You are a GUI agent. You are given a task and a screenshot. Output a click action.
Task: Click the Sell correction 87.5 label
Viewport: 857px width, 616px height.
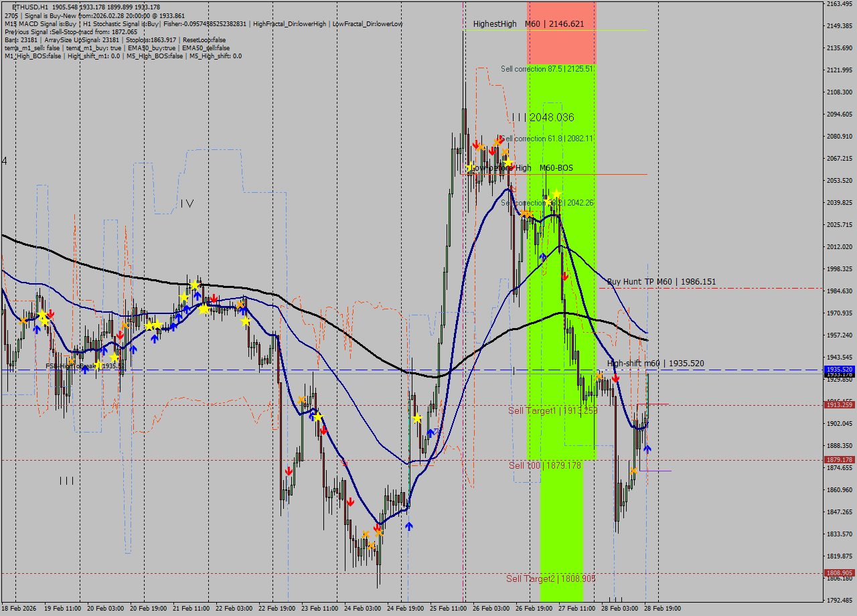[547, 68]
